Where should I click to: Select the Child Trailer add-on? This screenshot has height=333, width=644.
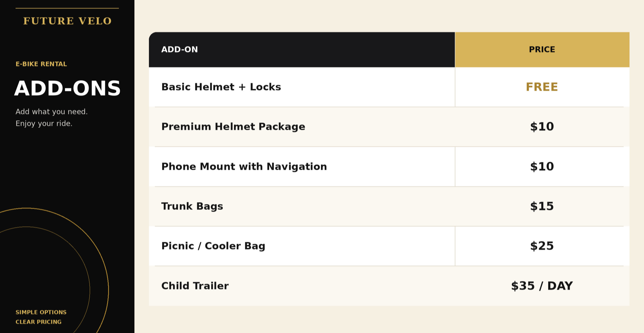coord(195,286)
